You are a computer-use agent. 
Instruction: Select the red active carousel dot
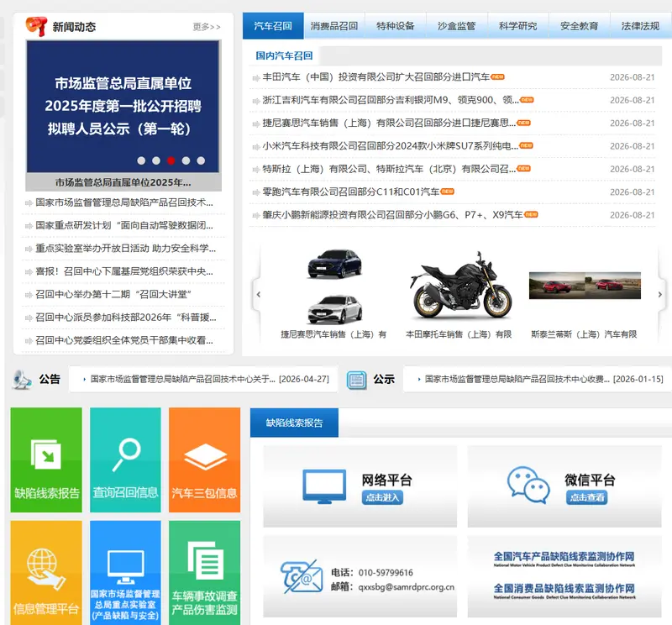pos(171,160)
